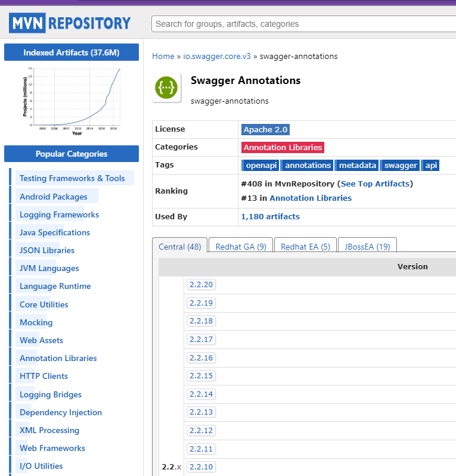Click the Apache 2.0 license tag
Screen dimensions: 456x476
coord(265,129)
